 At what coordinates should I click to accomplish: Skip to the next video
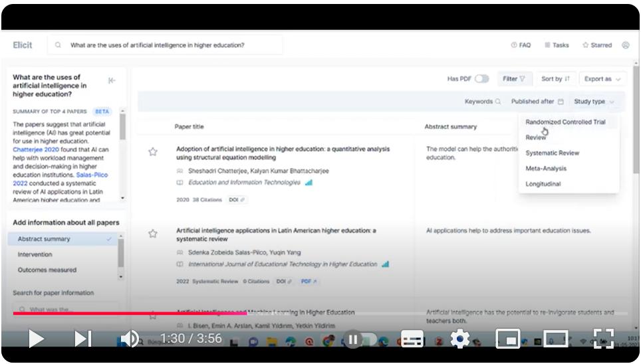[x=82, y=339]
